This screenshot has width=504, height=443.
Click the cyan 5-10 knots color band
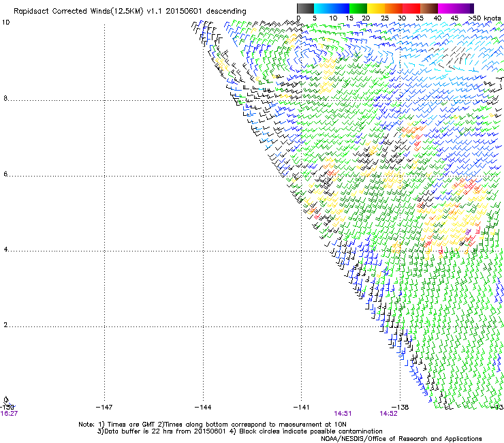323,8
